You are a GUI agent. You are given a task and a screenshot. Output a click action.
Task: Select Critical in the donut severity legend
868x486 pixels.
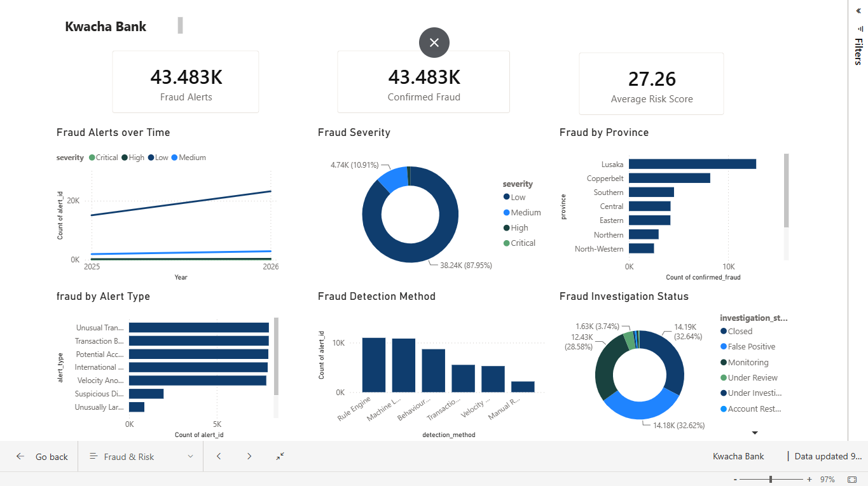pos(520,243)
